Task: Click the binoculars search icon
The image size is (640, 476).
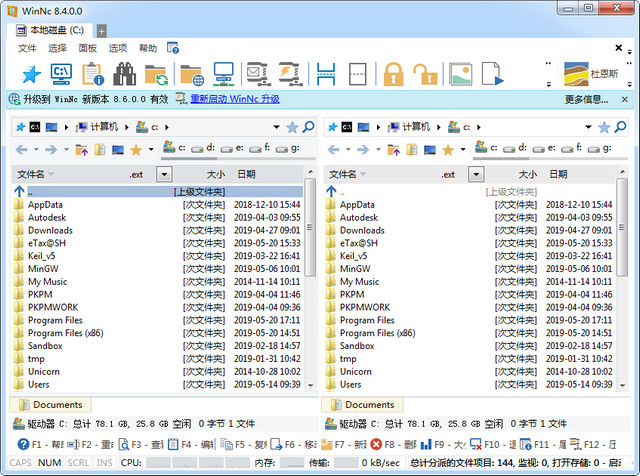Action: pyautogui.click(x=125, y=73)
